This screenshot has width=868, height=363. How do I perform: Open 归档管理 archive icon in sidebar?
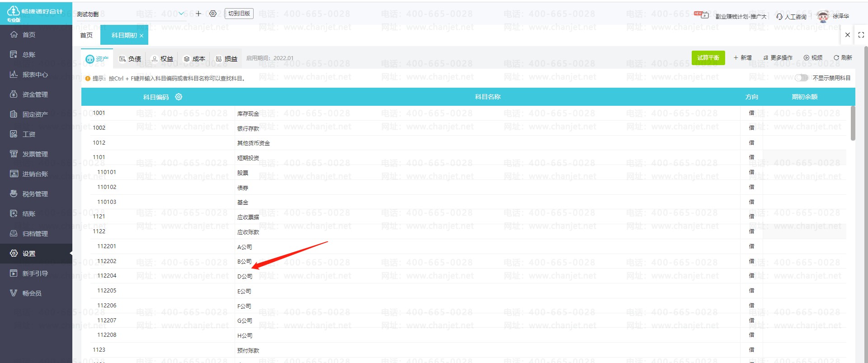(14, 234)
